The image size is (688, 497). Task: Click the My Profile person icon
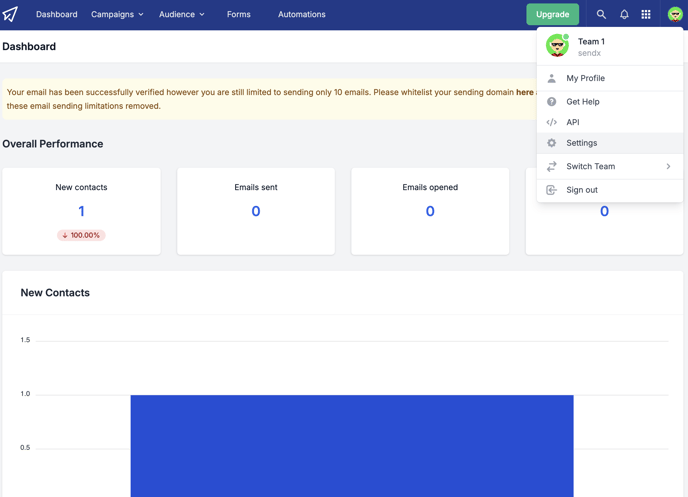[552, 78]
